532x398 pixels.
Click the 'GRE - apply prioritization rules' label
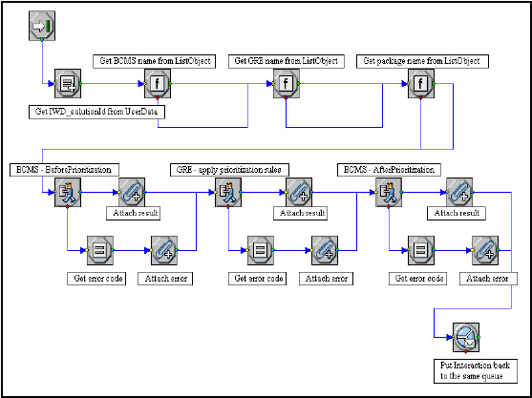click(229, 170)
